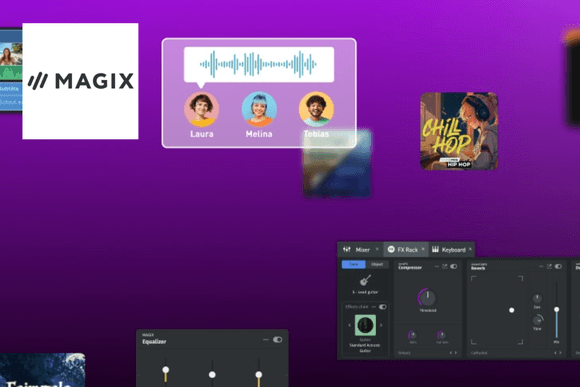Image resolution: width=580 pixels, height=387 pixels.
Task: Close the Keyboard tab
Action: tap(470, 249)
